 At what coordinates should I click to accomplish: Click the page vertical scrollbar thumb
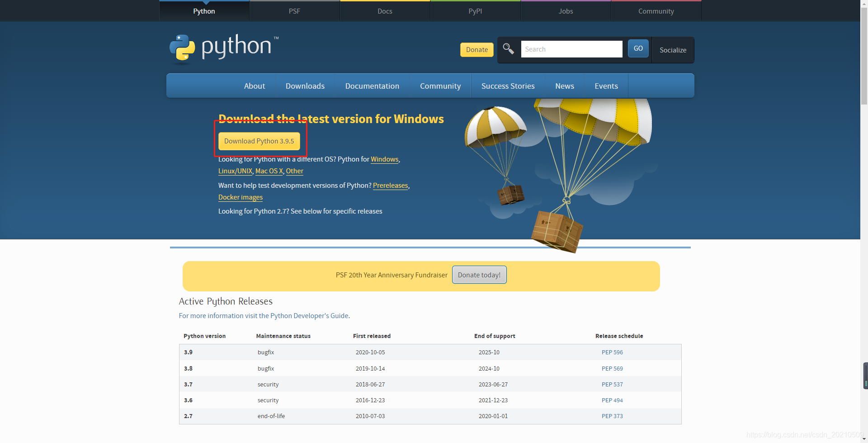point(864,57)
